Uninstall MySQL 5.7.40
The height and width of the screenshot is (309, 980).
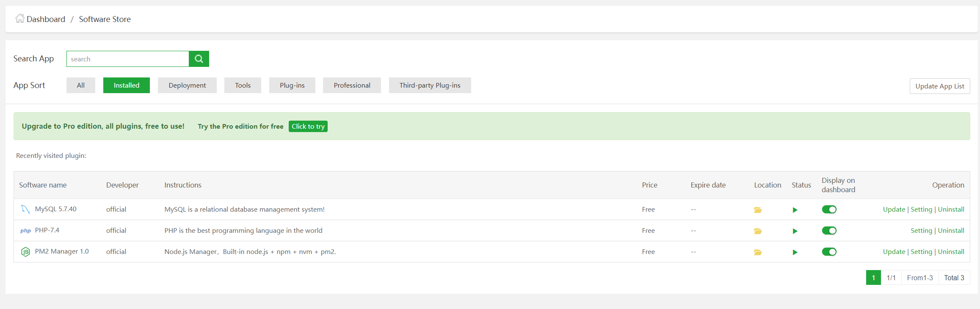coord(951,210)
